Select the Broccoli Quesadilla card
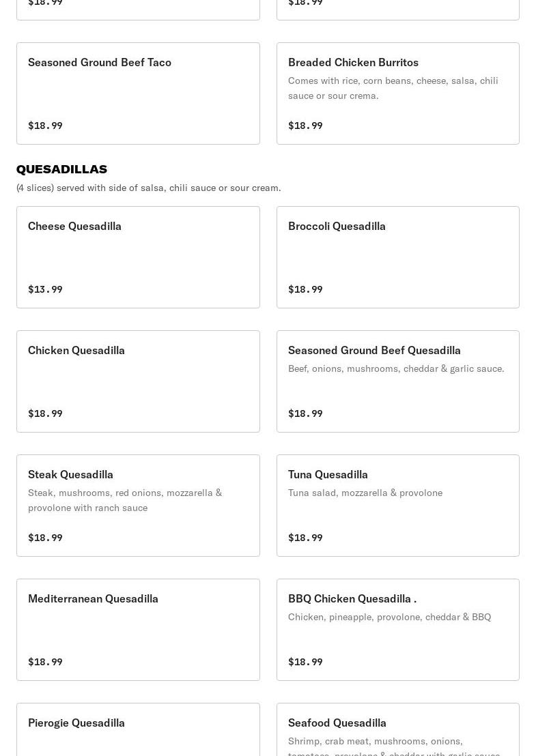This screenshot has height=756, width=536. tap(397, 257)
